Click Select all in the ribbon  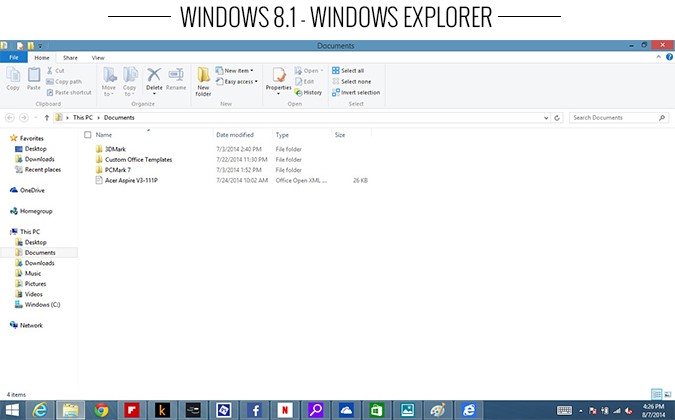(x=352, y=71)
